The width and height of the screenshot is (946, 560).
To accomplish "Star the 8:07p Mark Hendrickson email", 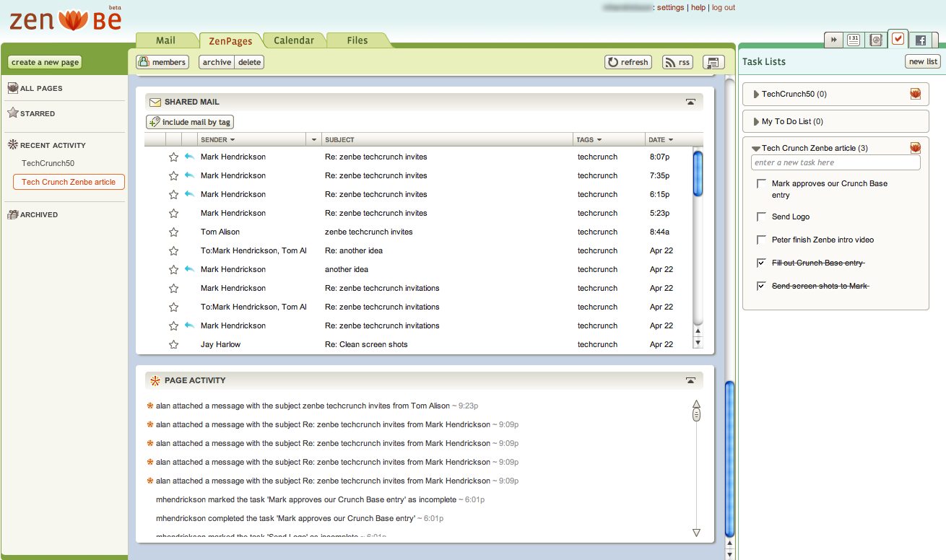I will click(x=173, y=157).
